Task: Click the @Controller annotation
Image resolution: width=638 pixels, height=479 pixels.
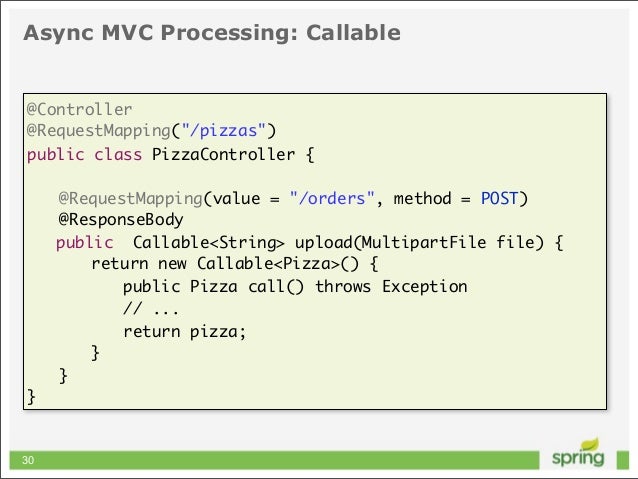Action: tap(79, 109)
